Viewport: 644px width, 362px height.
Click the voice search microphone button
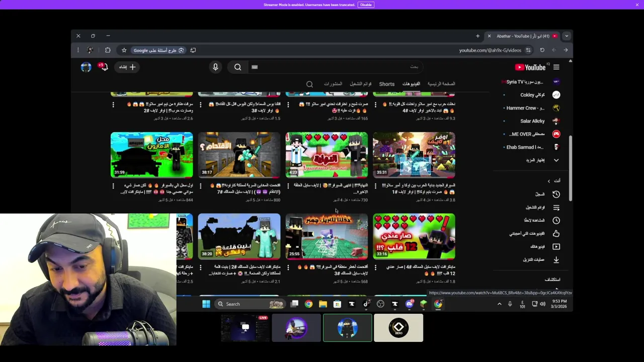(x=215, y=67)
